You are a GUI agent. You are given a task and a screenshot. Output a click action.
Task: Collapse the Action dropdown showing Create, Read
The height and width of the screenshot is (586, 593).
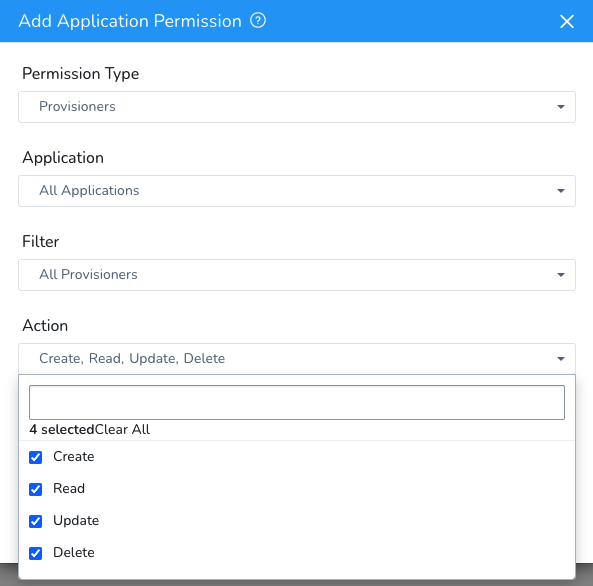(x=297, y=359)
